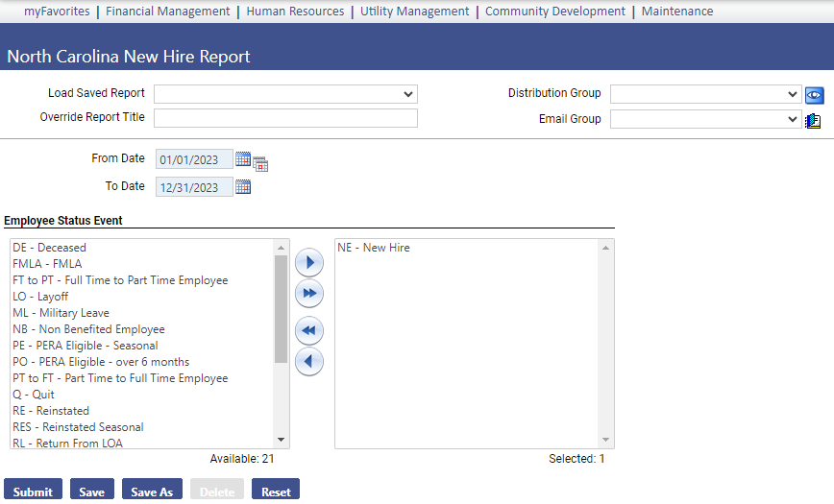Select 'PO - PERA Eligible - over 6 months'
Screen dimensions: 834x504
coord(142,362)
